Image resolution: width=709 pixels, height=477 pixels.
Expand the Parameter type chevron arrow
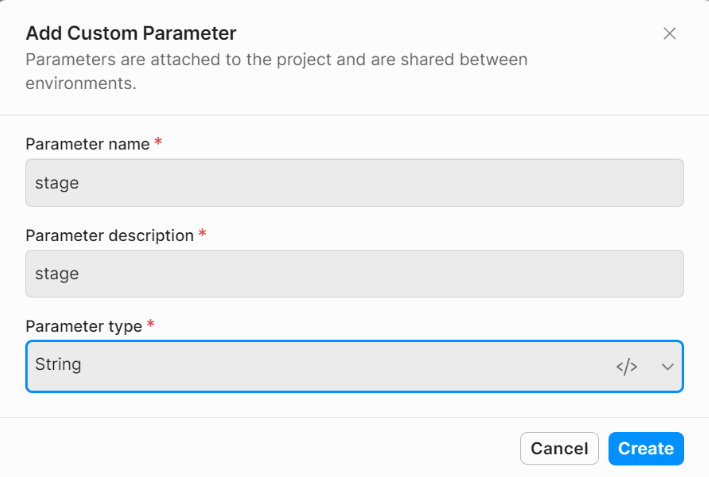click(668, 366)
